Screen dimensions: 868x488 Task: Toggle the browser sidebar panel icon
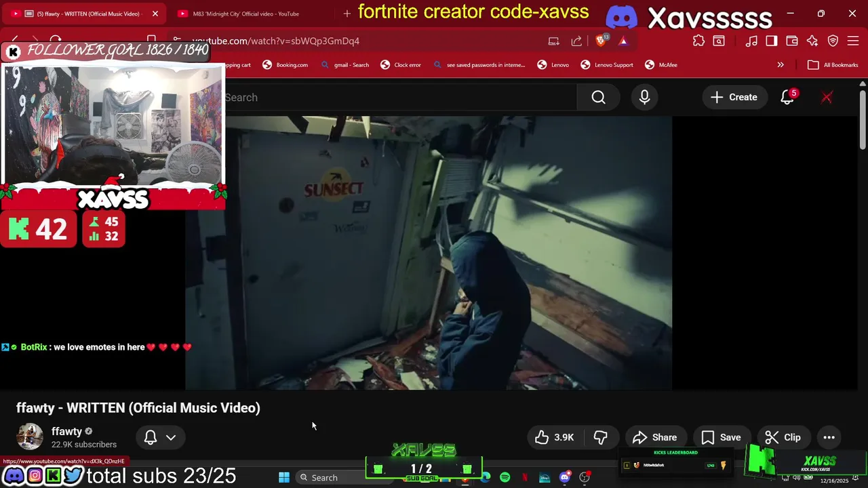[x=772, y=41]
